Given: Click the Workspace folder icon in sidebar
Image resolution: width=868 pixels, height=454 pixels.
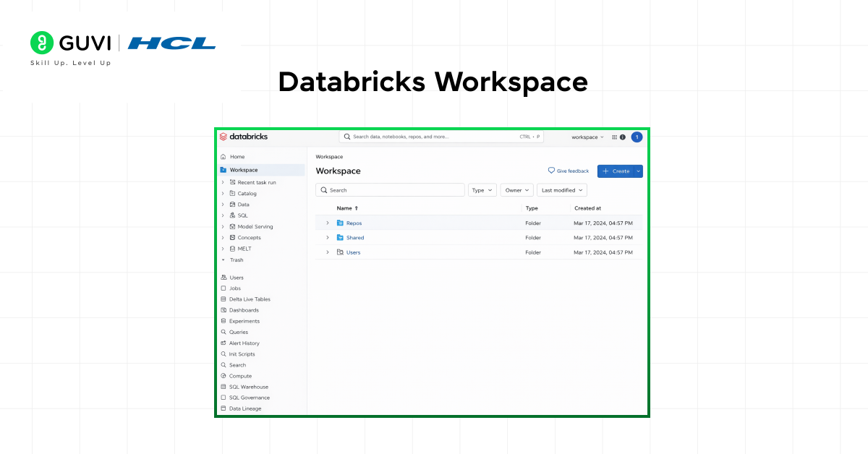Looking at the screenshot, I should (x=224, y=170).
